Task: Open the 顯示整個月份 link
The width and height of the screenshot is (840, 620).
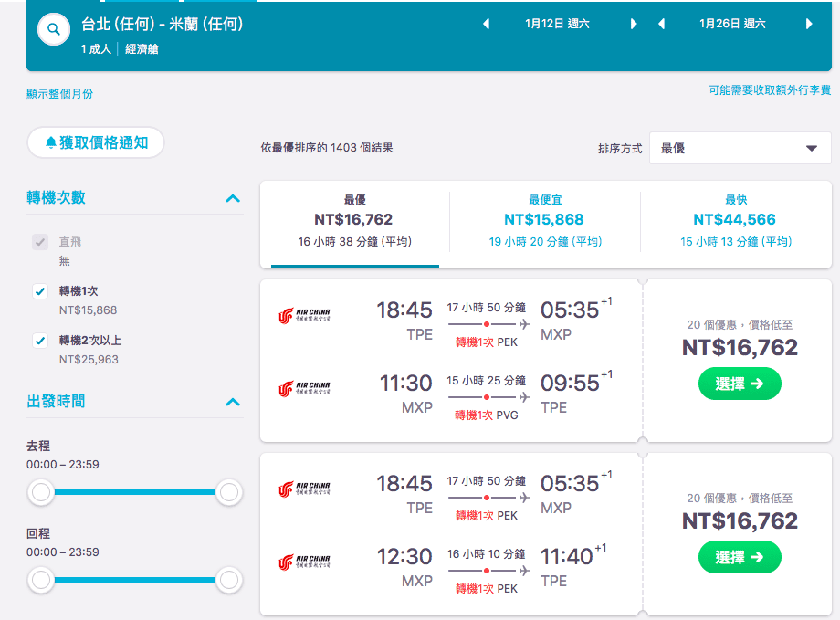Action: pyautogui.click(x=59, y=94)
